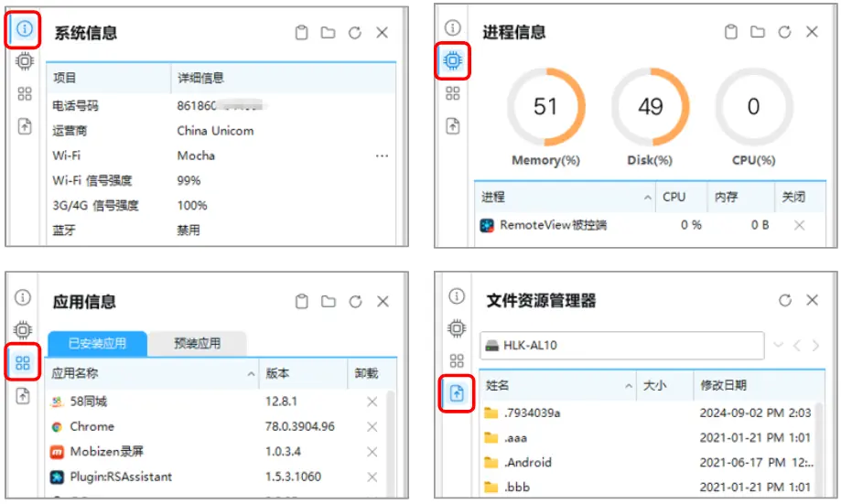Click info icon in 进程信息 panel sidebar

click(453, 27)
